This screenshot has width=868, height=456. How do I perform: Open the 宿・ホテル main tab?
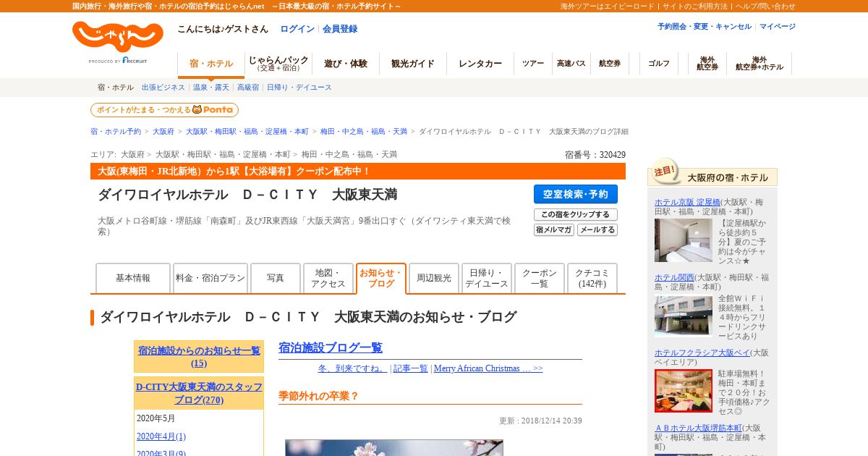coord(211,64)
